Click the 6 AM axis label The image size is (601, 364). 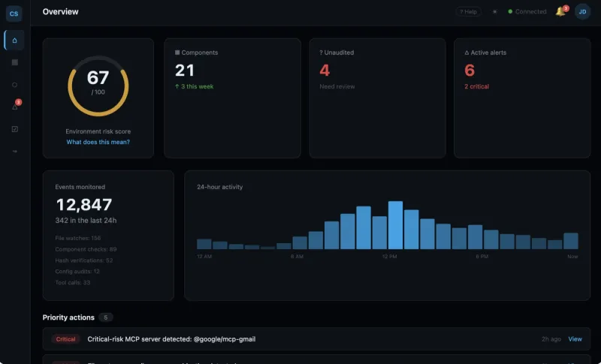(297, 257)
